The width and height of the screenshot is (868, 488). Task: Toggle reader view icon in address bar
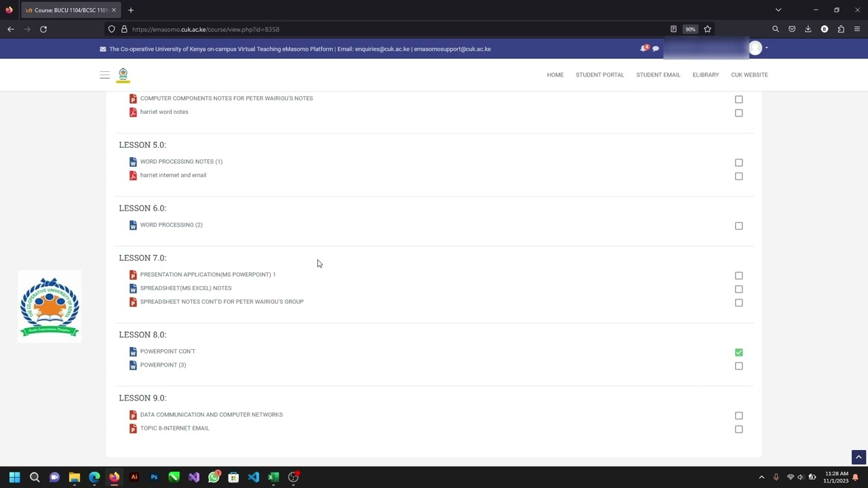click(673, 29)
